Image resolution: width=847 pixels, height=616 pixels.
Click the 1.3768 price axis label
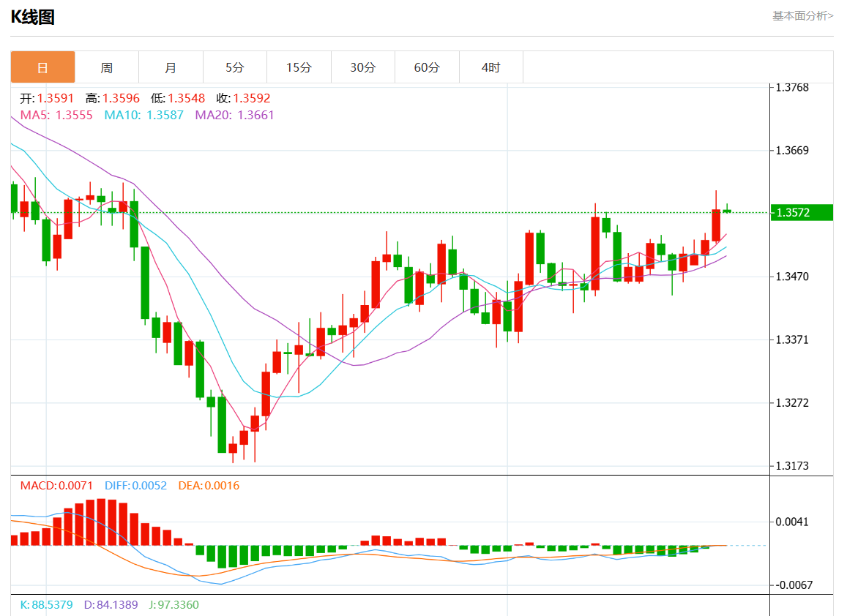coord(792,88)
